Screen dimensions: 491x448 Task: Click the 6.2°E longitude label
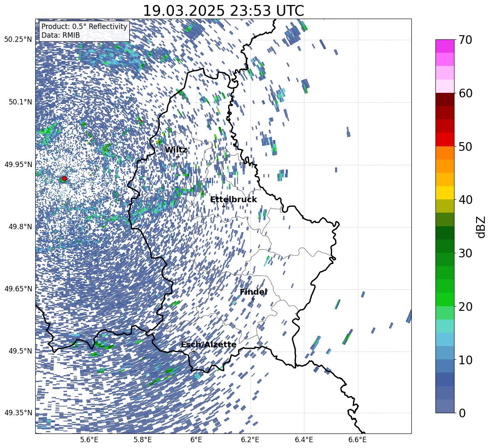coord(250,440)
